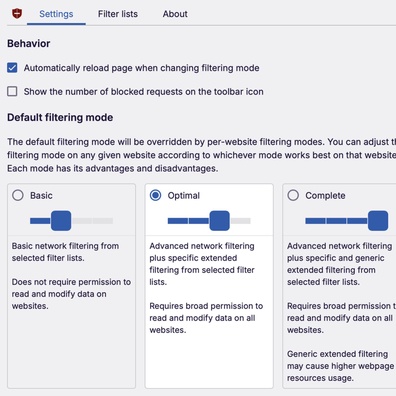Open the Settings tab
Screen dimensions: 396x396
pos(56,14)
